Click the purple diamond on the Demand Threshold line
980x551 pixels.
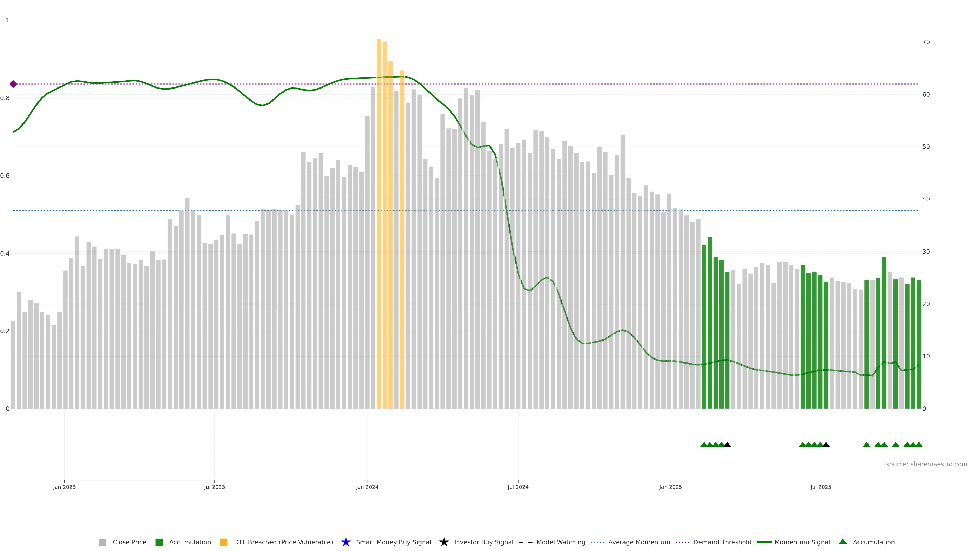coord(13,84)
